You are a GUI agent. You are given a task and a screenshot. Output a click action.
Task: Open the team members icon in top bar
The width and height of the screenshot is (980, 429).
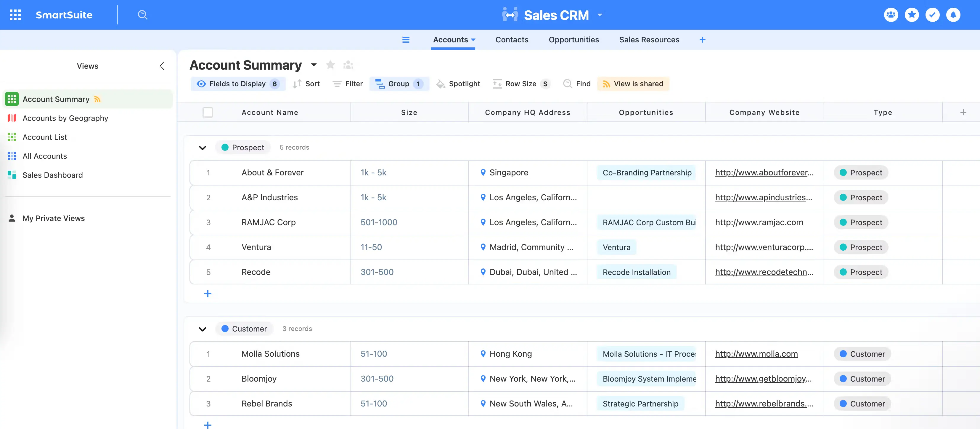pyautogui.click(x=891, y=15)
